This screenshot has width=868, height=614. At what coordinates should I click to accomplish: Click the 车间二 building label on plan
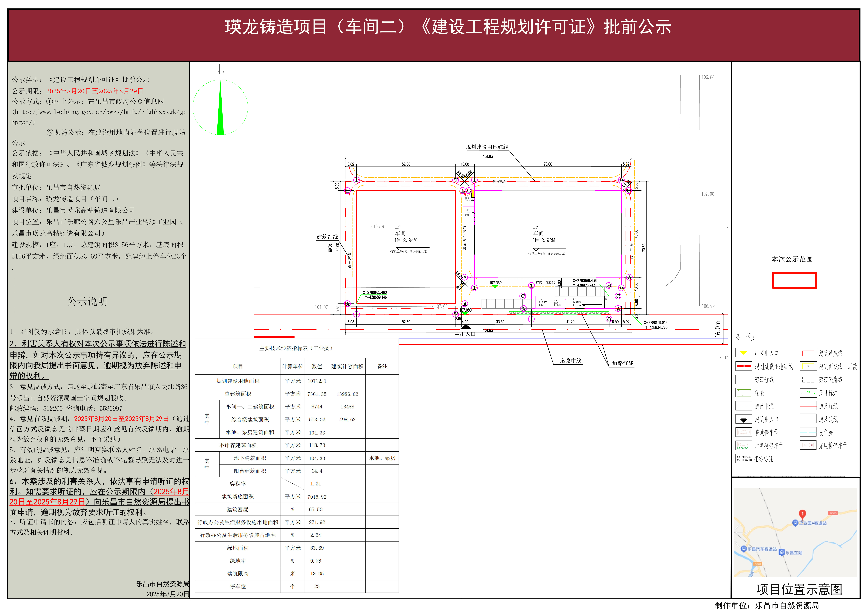[x=403, y=233]
